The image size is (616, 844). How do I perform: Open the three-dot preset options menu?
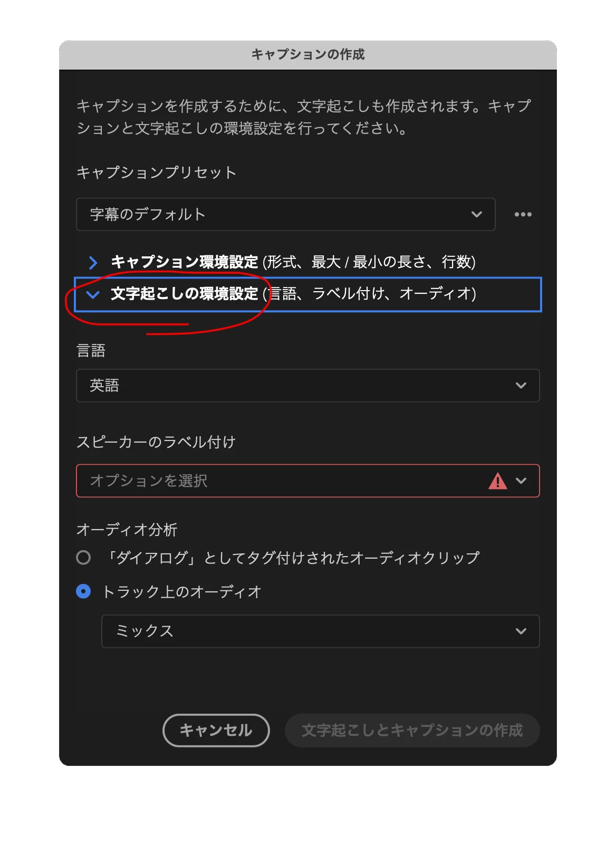[523, 214]
